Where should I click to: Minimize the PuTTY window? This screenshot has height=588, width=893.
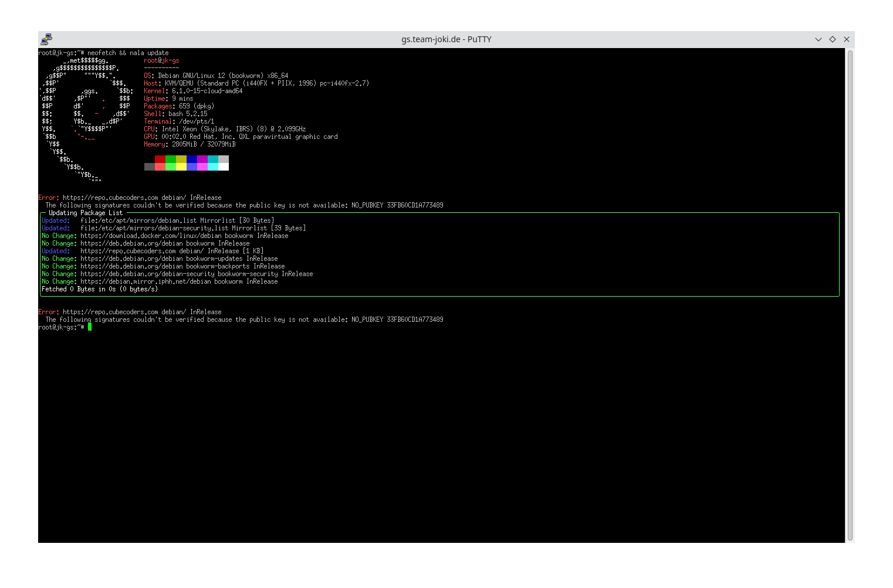pyautogui.click(x=818, y=39)
